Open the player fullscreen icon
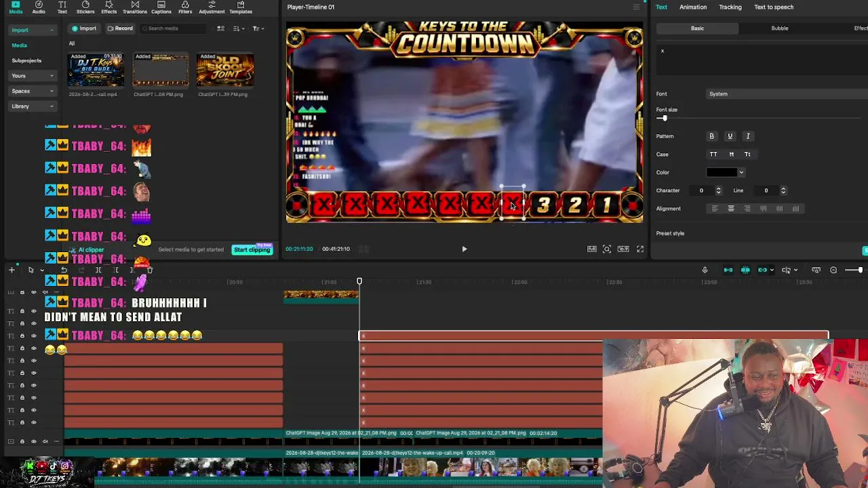 (640, 249)
